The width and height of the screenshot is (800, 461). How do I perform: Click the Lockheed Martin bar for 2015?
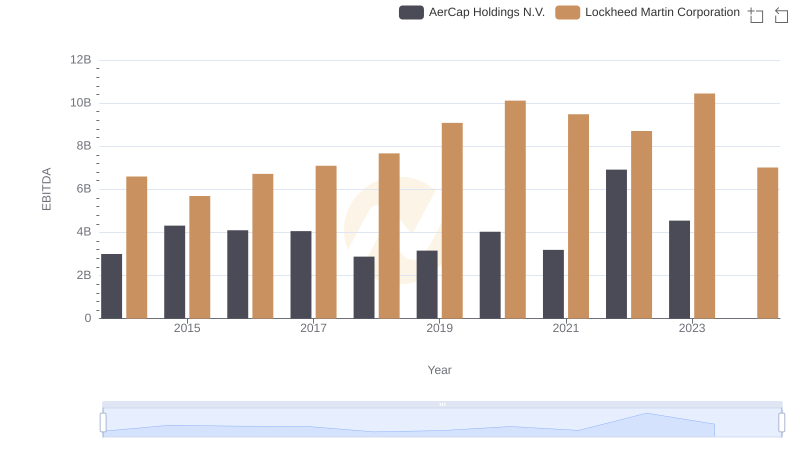point(199,258)
